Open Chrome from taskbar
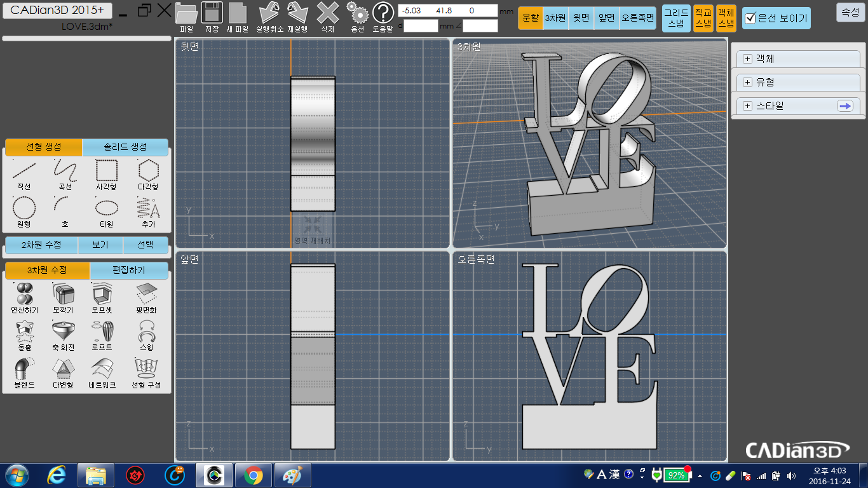 pyautogui.click(x=253, y=475)
